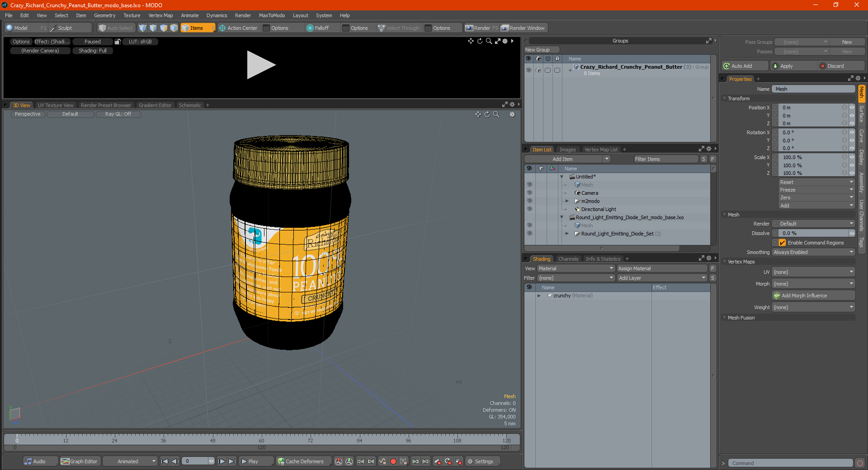Open Render Window
Screen dimensions: 868x470
pos(524,28)
